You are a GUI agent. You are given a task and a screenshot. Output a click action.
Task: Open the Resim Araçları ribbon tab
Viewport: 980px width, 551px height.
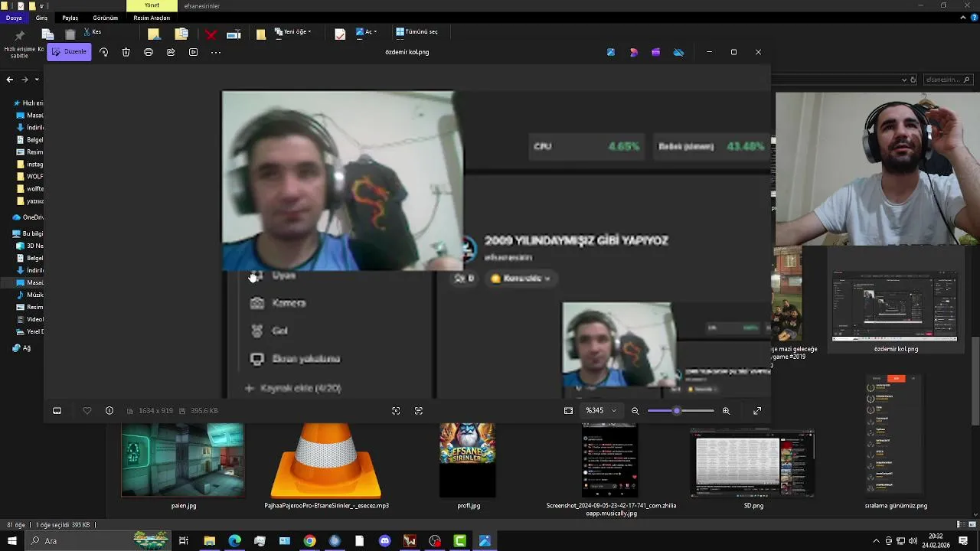tap(152, 18)
